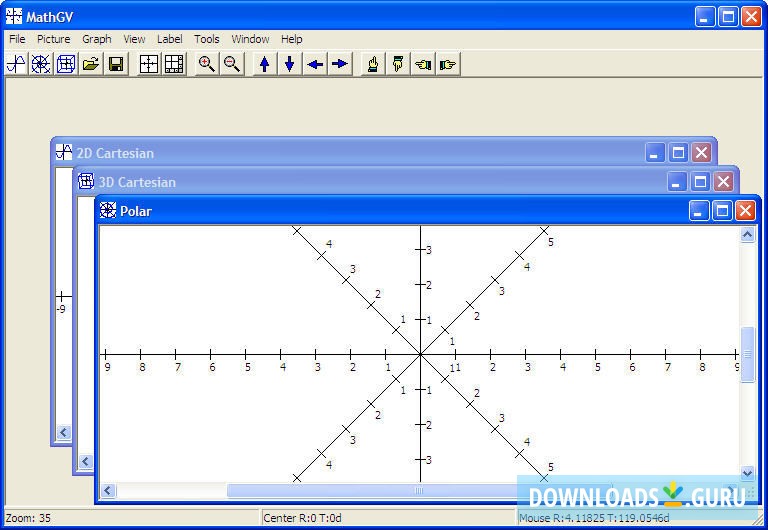Maximize the Polar window
768x530 pixels.
[722, 211]
